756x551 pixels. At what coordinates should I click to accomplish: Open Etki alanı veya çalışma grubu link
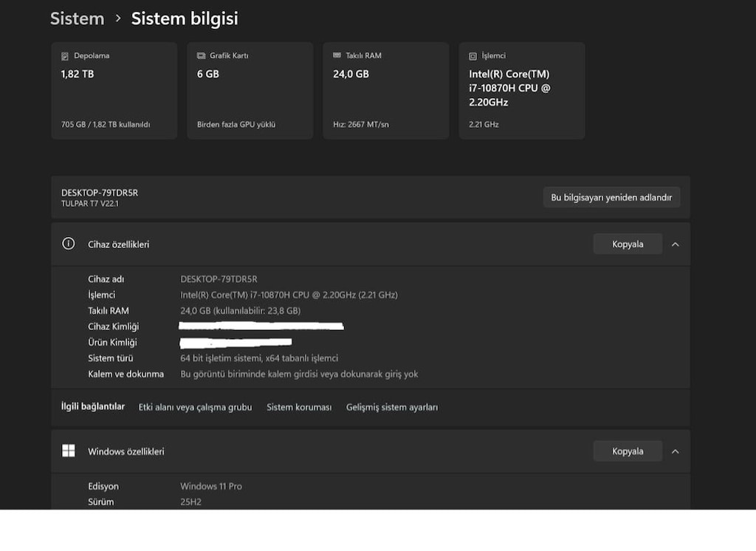pyautogui.click(x=195, y=407)
